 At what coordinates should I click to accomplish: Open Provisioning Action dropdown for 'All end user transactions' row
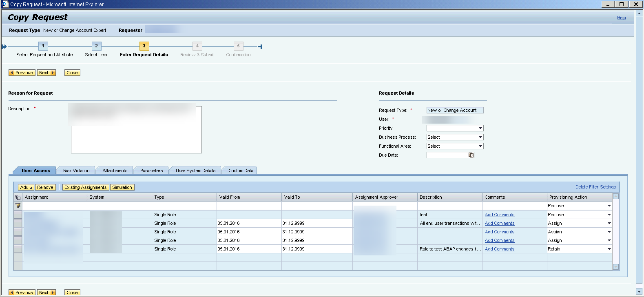(x=609, y=223)
